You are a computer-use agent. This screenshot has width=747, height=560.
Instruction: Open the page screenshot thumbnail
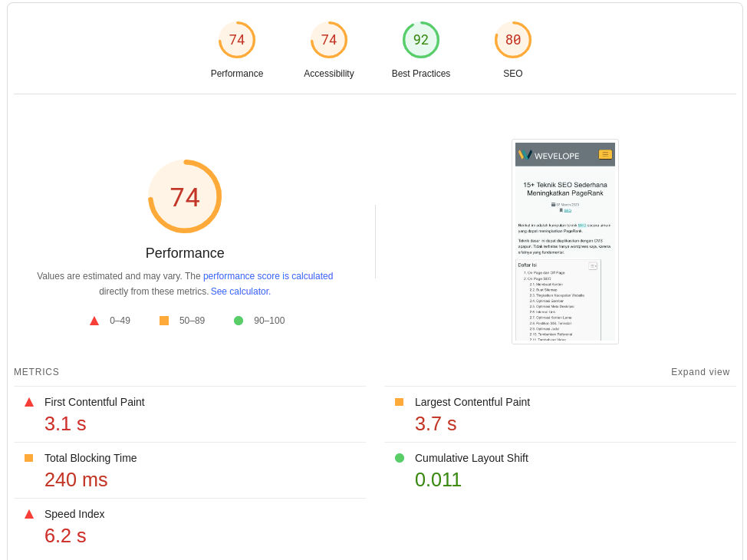coord(564,242)
